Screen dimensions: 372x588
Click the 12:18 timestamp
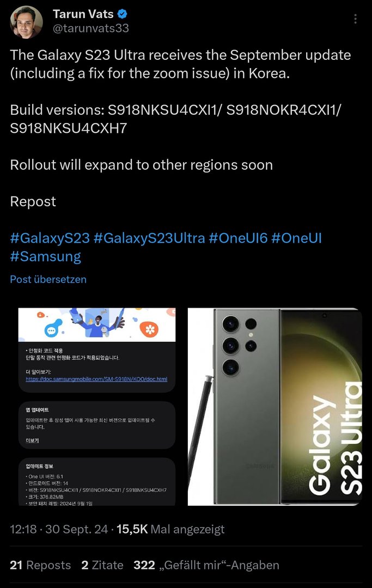click(23, 529)
